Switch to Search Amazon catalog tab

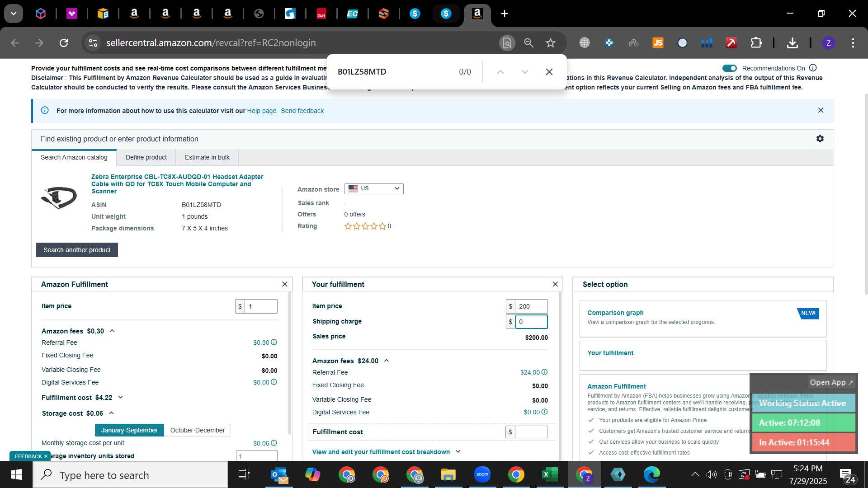[x=74, y=157]
